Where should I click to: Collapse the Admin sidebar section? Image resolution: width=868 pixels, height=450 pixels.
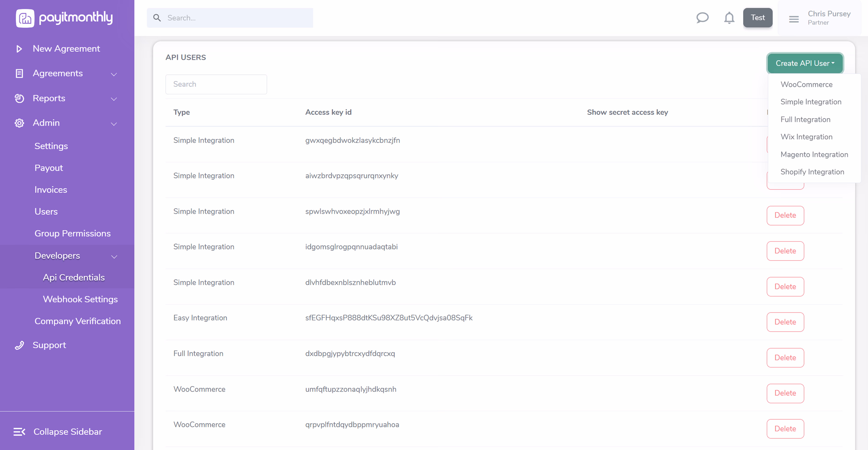(x=114, y=124)
